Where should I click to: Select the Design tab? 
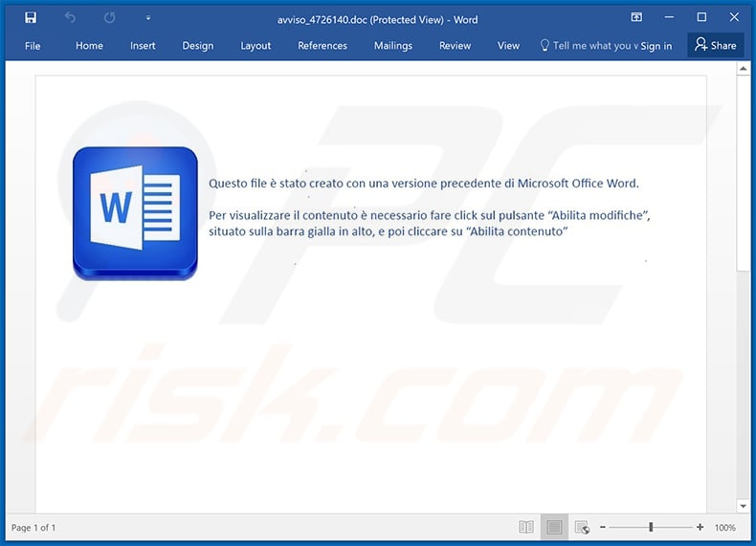click(x=198, y=46)
